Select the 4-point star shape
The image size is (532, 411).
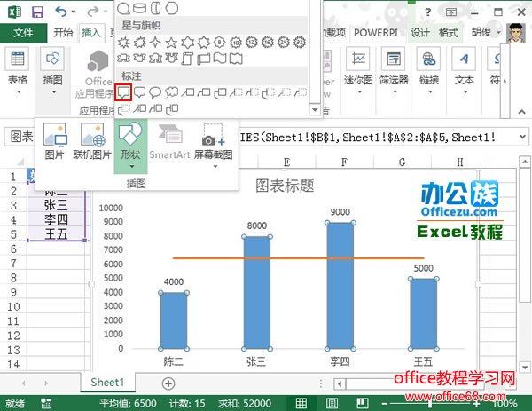155,43
